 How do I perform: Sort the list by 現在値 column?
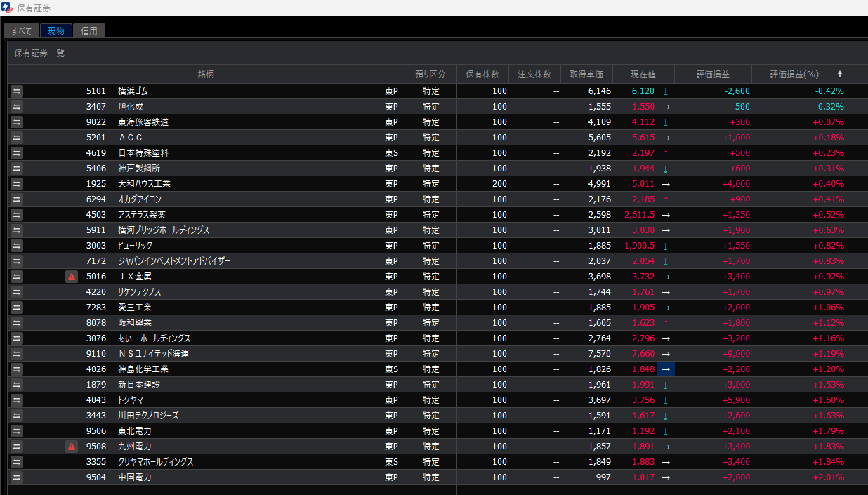point(643,74)
